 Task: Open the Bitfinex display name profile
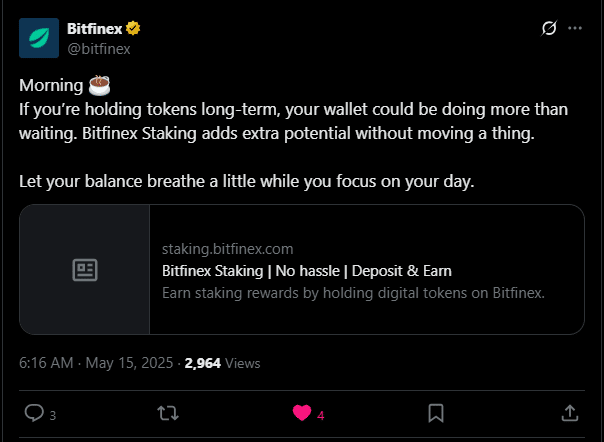pyautogui.click(x=94, y=29)
